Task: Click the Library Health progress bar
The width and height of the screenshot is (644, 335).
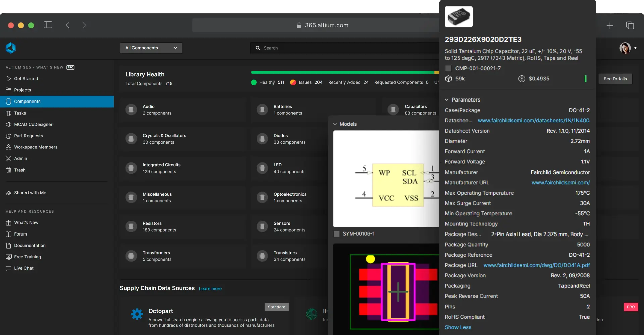Action: [x=342, y=72]
